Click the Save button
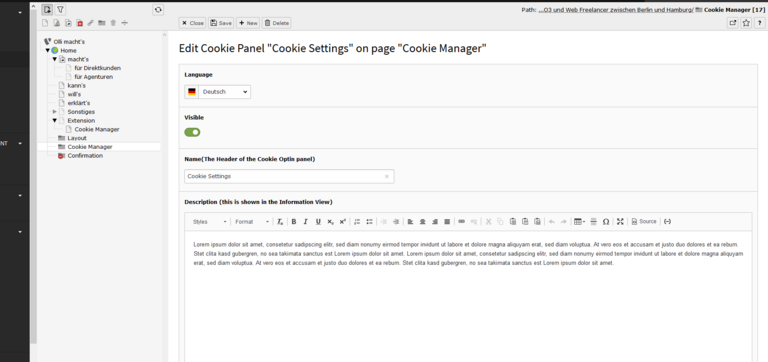The width and height of the screenshot is (768, 362). [221, 23]
